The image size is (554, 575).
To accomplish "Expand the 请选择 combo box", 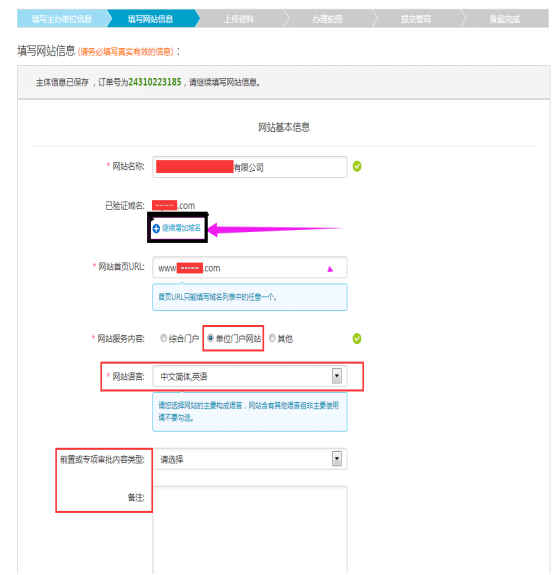I will (250, 459).
